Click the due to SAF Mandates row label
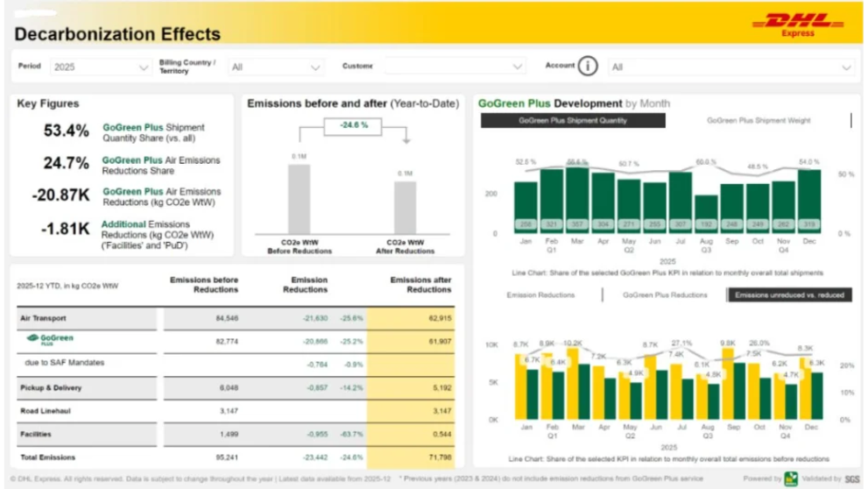 (x=64, y=363)
